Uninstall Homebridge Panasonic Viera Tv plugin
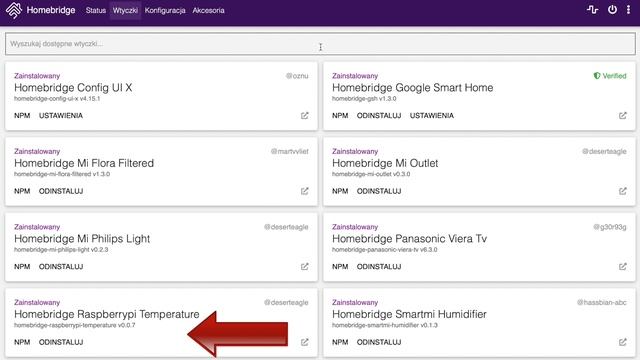This screenshot has width=640, height=360. coord(379,267)
